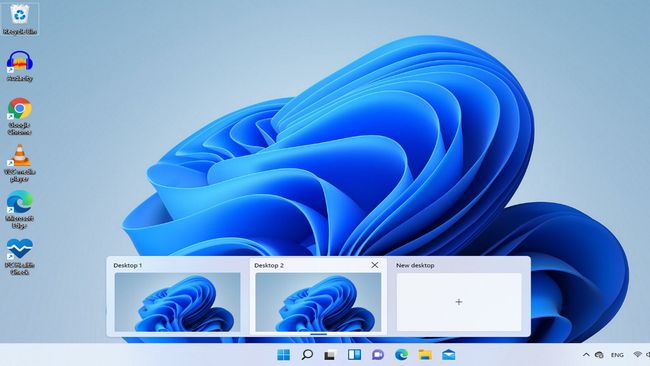This screenshot has width=650, height=366.
Task: Open File Explorer from the taskbar
Action: 425,355
